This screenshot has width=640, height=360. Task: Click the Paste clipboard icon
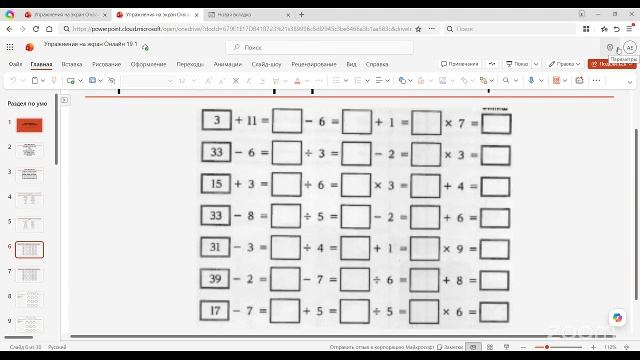pos(35,80)
